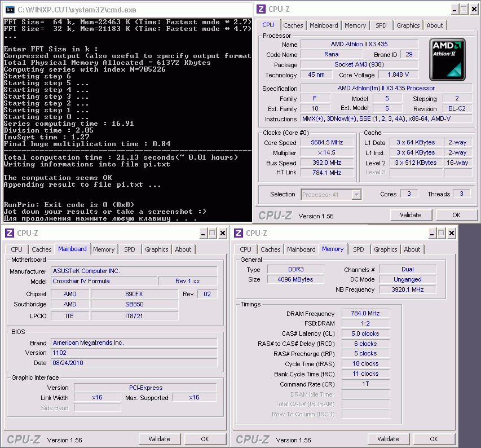Click the Level 2 cache value 3 x 512 KBytes
This screenshot has width=481, height=448.
(x=416, y=162)
